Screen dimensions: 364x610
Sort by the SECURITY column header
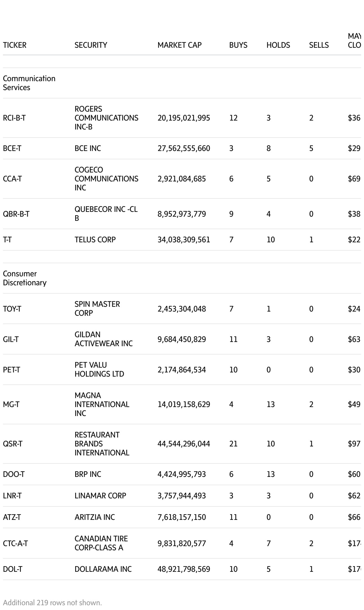(91, 45)
